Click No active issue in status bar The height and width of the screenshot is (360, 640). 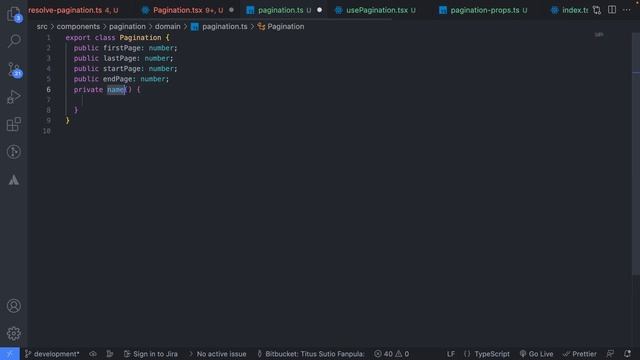[218, 354]
